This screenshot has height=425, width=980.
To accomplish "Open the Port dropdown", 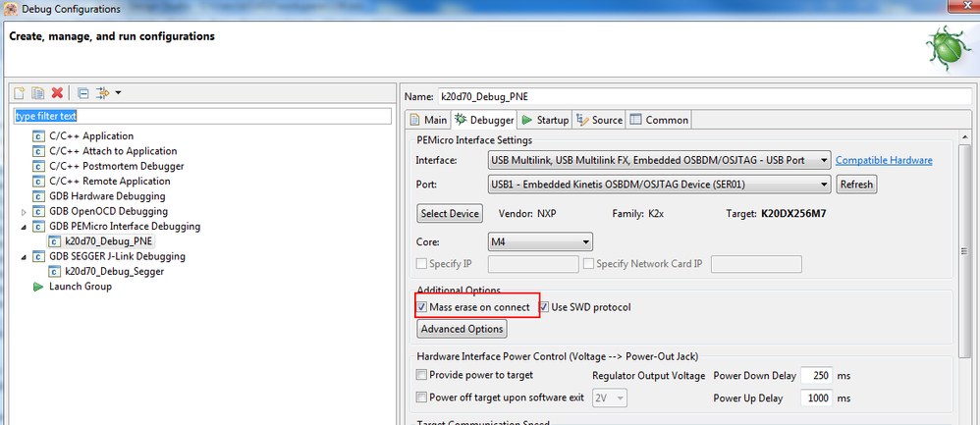I will tap(659, 185).
